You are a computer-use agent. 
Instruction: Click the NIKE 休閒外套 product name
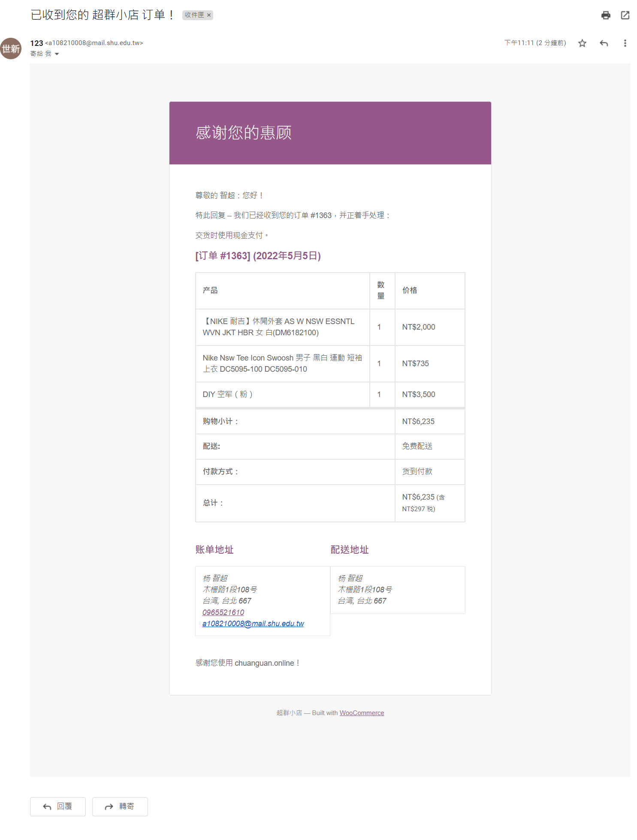coord(278,327)
